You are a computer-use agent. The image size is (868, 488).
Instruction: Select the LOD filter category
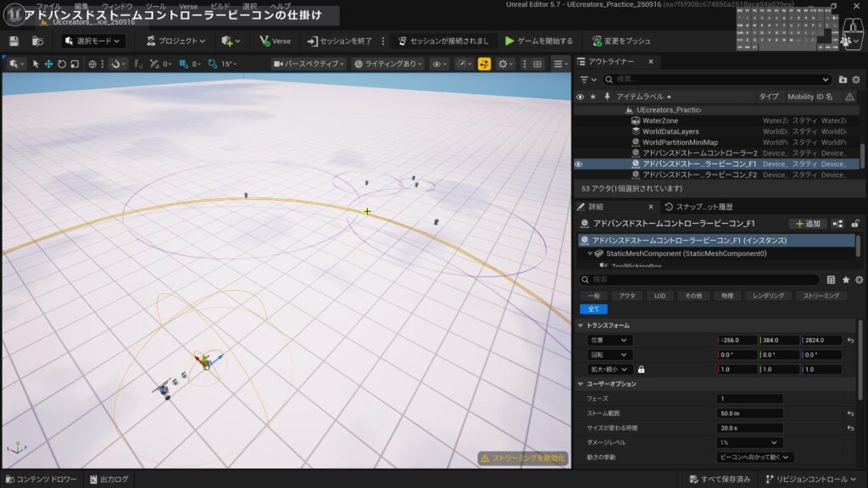(x=659, y=296)
